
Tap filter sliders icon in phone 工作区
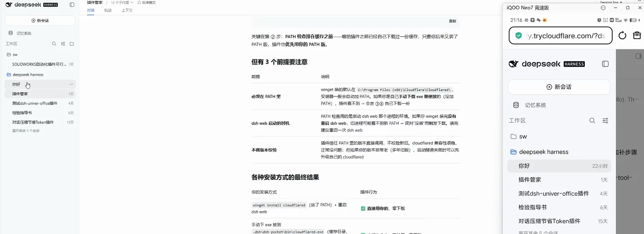click(x=605, y=121)
